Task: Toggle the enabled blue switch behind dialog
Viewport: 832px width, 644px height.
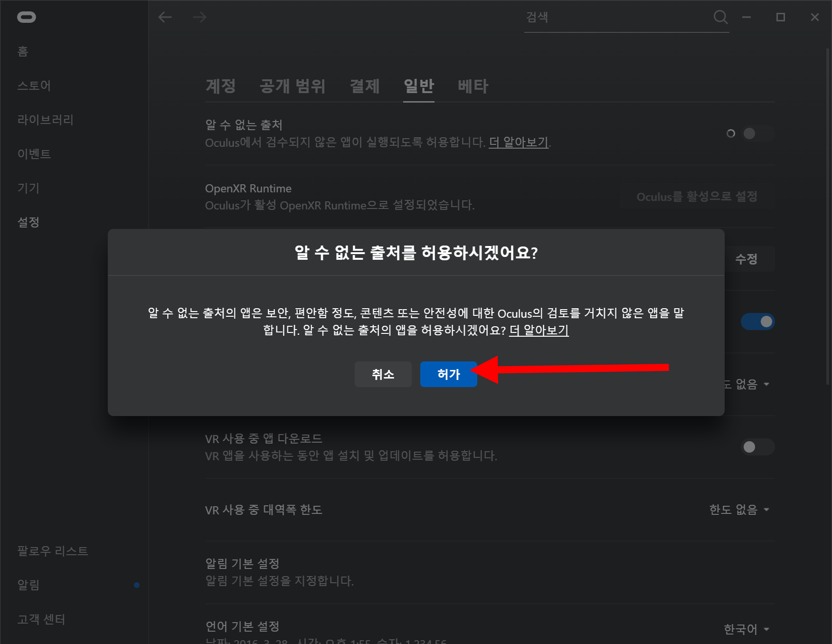Action: pos(758,322)
